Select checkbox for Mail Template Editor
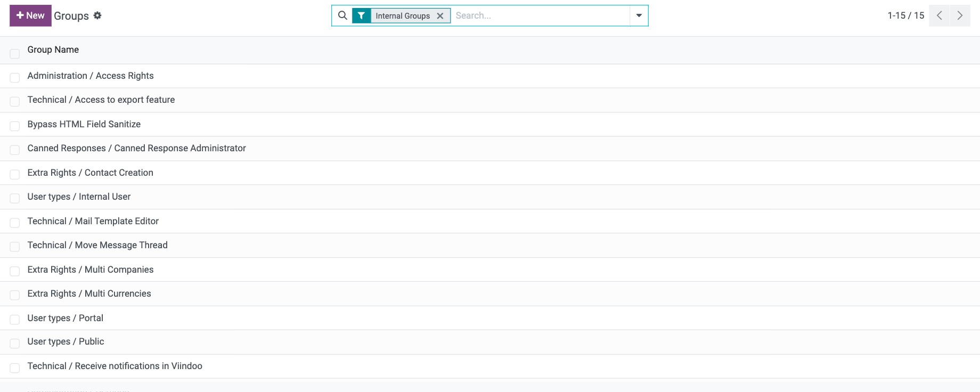Viewport: 980px width, 392px height. [x=15, y=223]
